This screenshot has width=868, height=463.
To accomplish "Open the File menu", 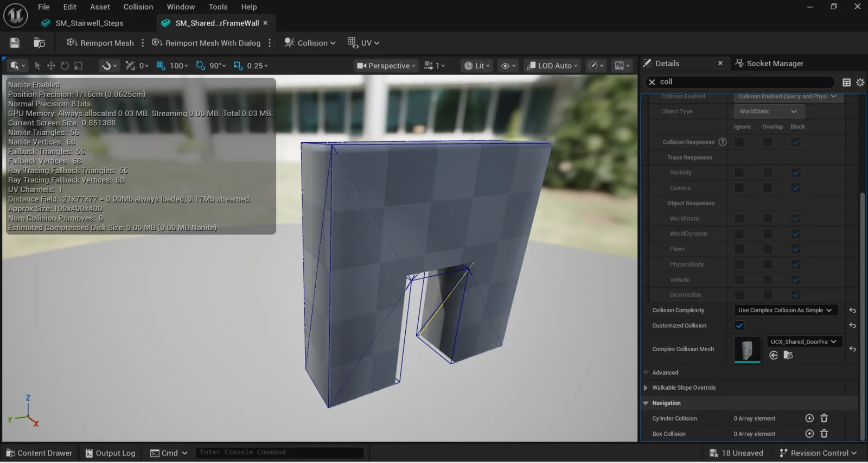I will click(44, 7).
